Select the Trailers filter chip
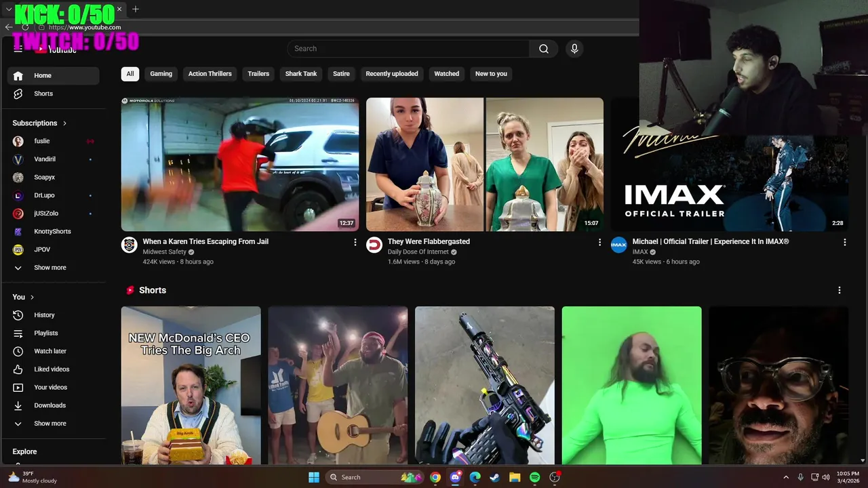 [258, 74]
